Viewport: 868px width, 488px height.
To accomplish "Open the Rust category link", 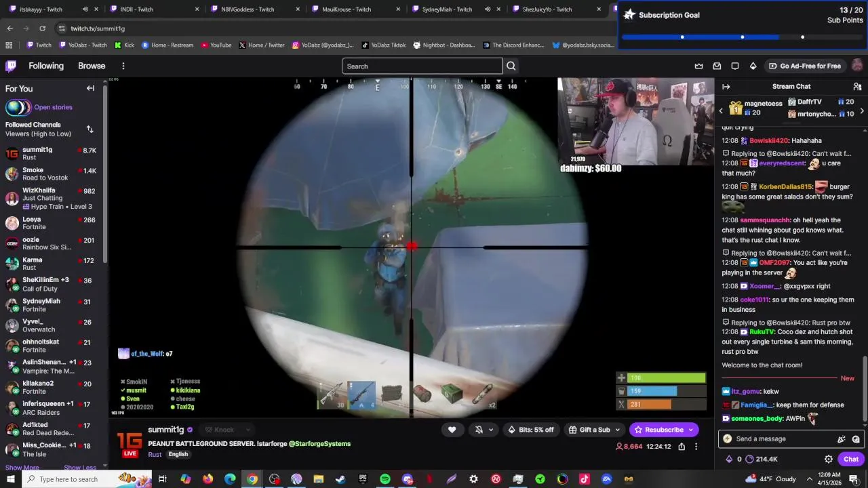I will (x=155, y=454).
